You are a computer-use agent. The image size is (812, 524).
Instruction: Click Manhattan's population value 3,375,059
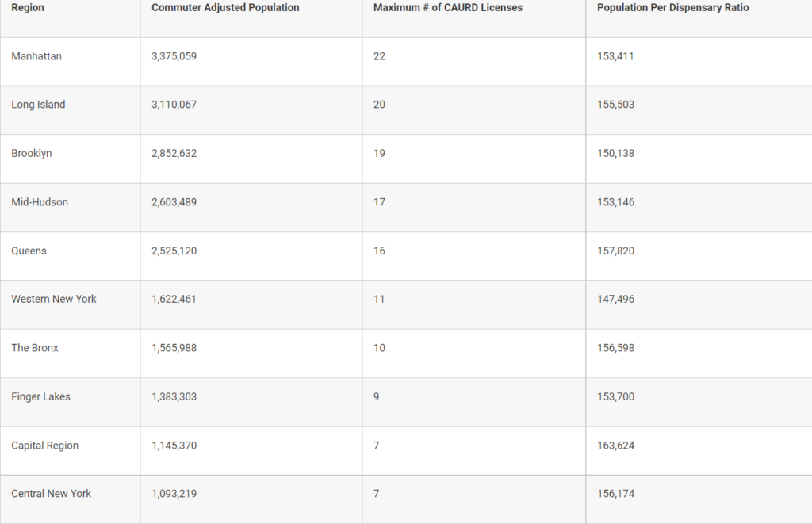(x=174, y=56)
